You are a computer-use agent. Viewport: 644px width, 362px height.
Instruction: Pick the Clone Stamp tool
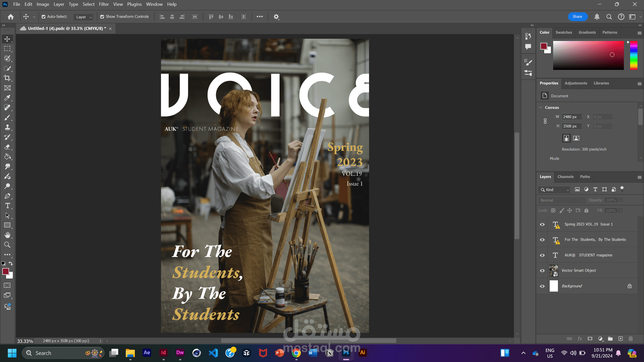tap(7, 127)
